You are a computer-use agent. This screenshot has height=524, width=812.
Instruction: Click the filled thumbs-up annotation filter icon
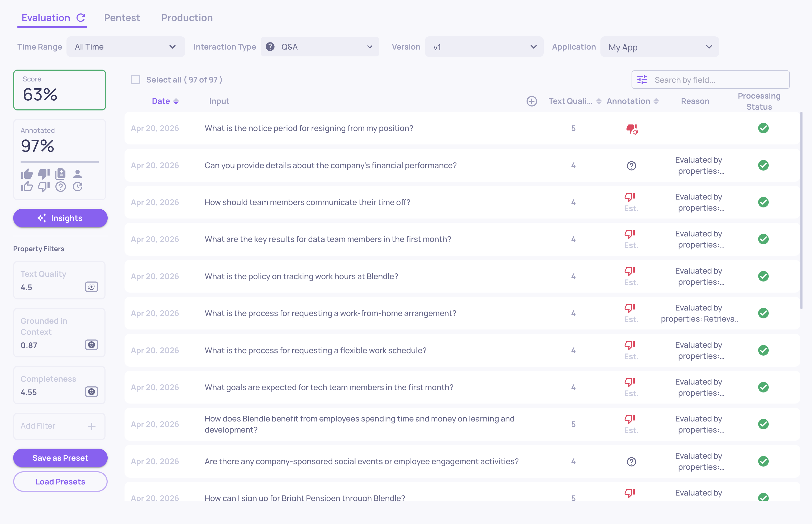tap(27, 174)
